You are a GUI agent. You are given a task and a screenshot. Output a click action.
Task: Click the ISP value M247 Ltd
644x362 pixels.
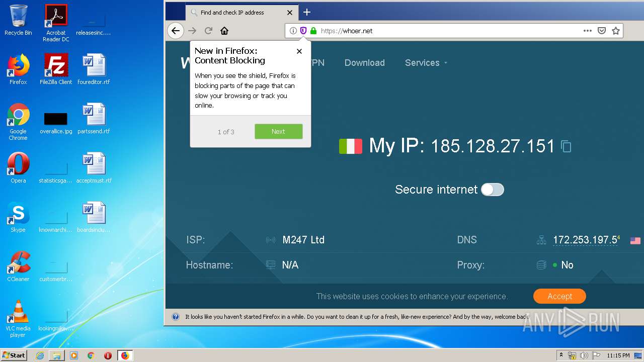(303, 240)
